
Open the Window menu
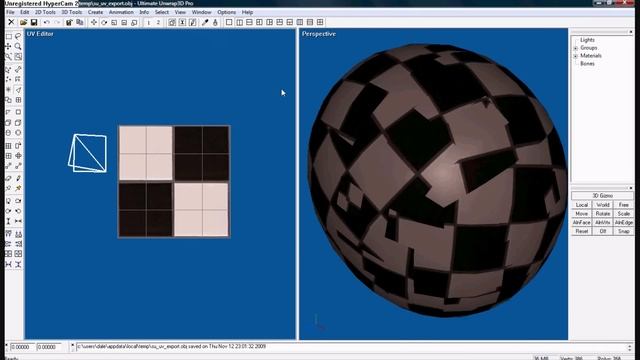click(x=201, y=12)
